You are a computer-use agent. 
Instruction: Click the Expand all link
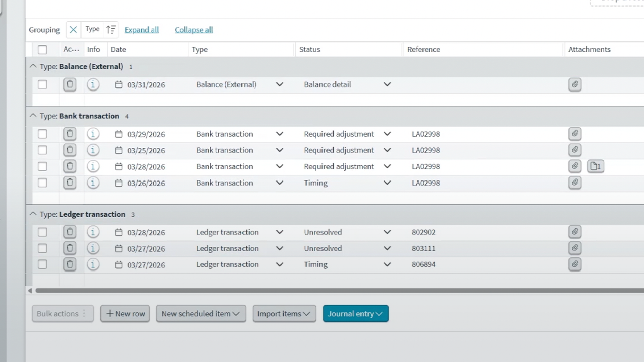point(142,30)
